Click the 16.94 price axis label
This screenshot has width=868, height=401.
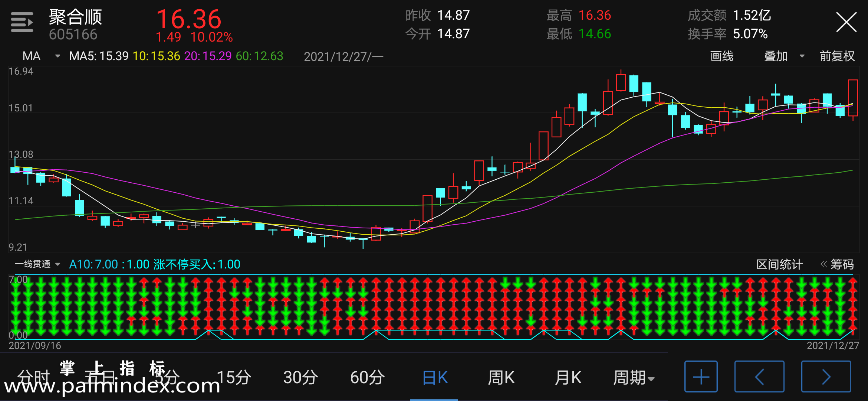21,71
